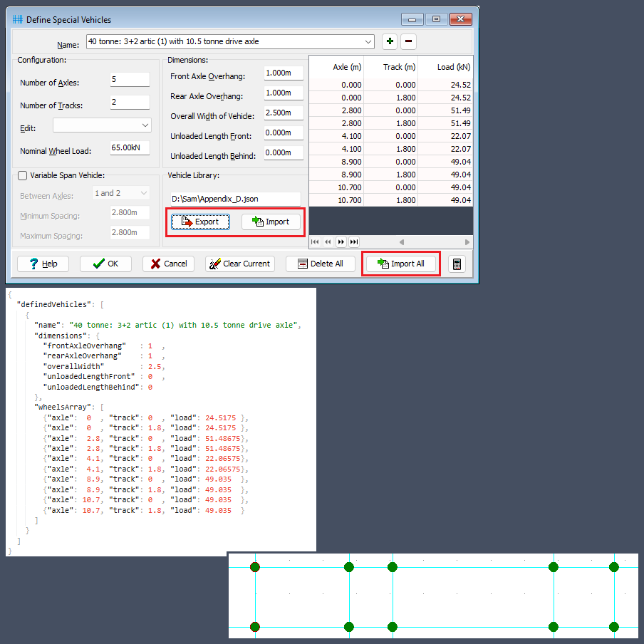
Task: Edit the Overall Width of Vehicle field
Action: click(x=284, y=113)
